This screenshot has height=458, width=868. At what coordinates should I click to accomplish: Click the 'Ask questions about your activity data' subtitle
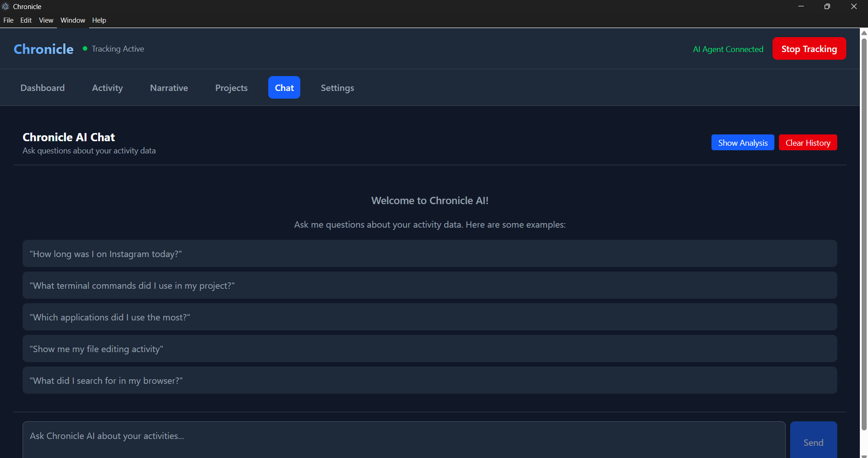tap(89, 151)
